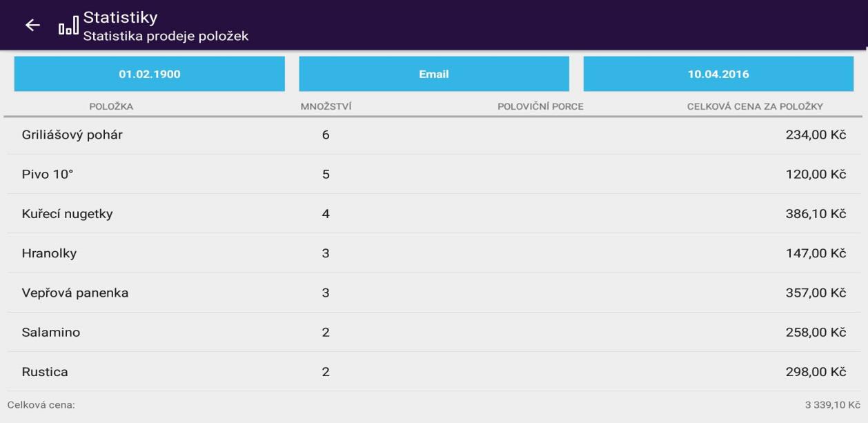The width and height of the screenshot is (868, 423).
Task: Select the Hranolky row
Action: [x=50, y=253]
